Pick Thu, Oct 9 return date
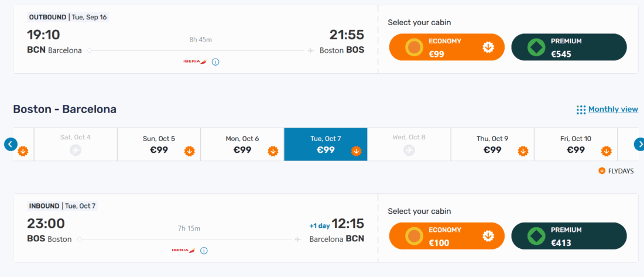Viewport: 644px width, 277px height. pyautogui.click(x=492, y=144)
